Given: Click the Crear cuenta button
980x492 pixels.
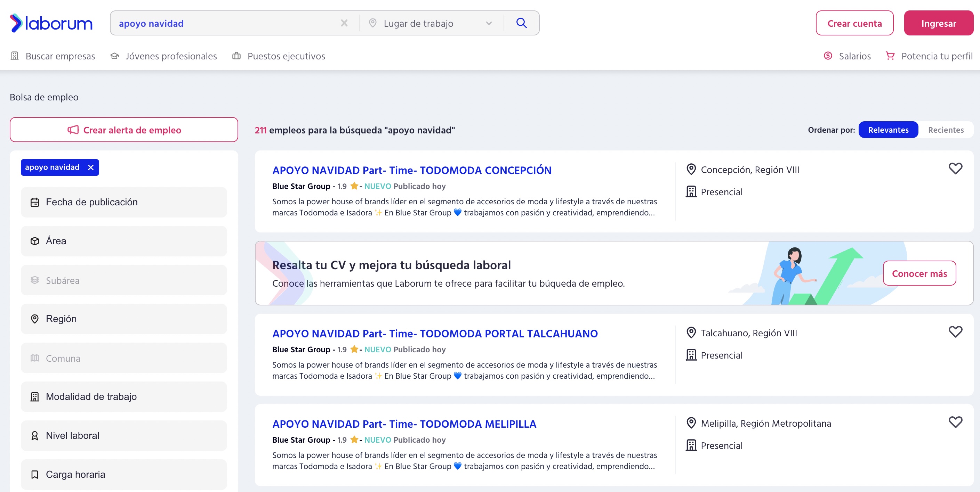Looking at the screenshot, I should [x=854, y=23].
